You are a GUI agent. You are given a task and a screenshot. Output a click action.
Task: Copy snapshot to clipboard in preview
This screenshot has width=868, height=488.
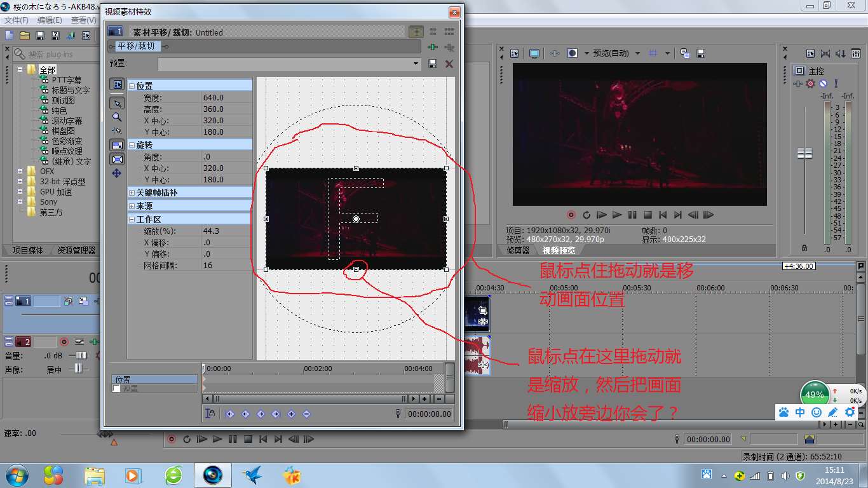(685, 53)
